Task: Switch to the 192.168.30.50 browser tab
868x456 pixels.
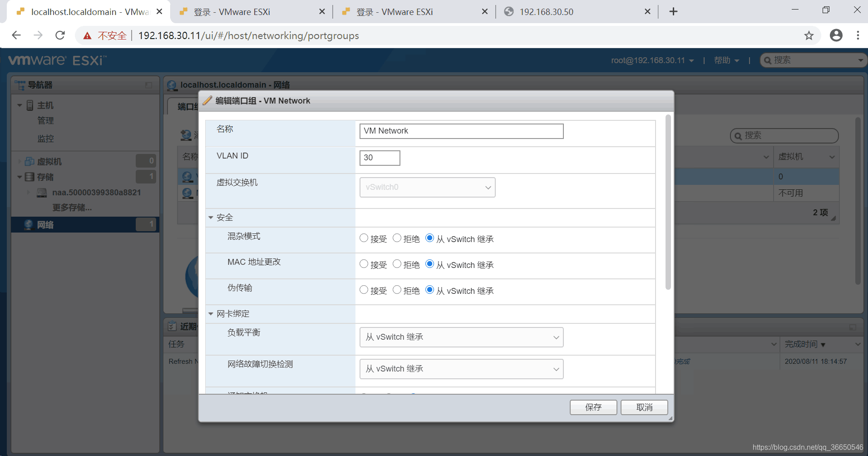Action: coord(577,12)
